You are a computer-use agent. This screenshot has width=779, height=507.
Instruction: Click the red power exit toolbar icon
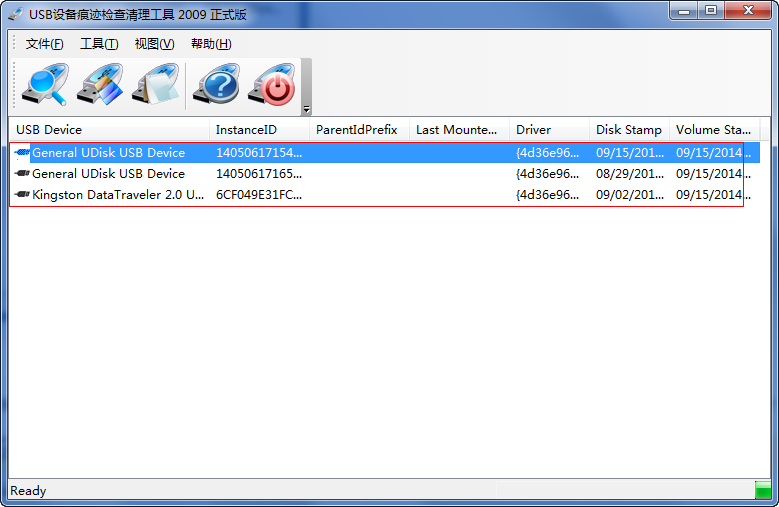point(272,84)
